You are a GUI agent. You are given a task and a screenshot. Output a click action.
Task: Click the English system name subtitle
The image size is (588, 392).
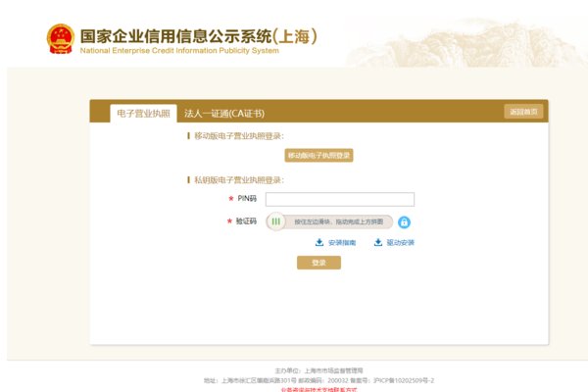point(179,51)
